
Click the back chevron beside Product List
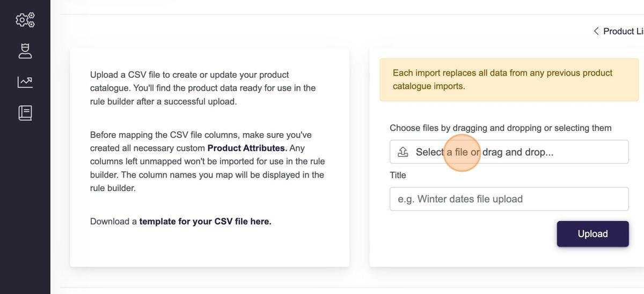point(596,31)
